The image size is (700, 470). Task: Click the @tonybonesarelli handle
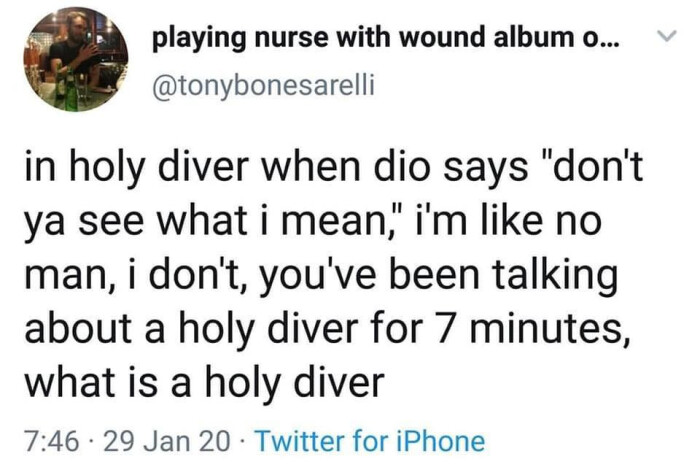[262, 85]
